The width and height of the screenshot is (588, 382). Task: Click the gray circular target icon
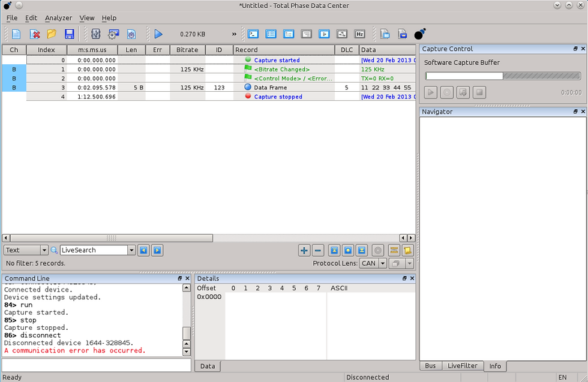pyautogui.click(x=378, y=250)
